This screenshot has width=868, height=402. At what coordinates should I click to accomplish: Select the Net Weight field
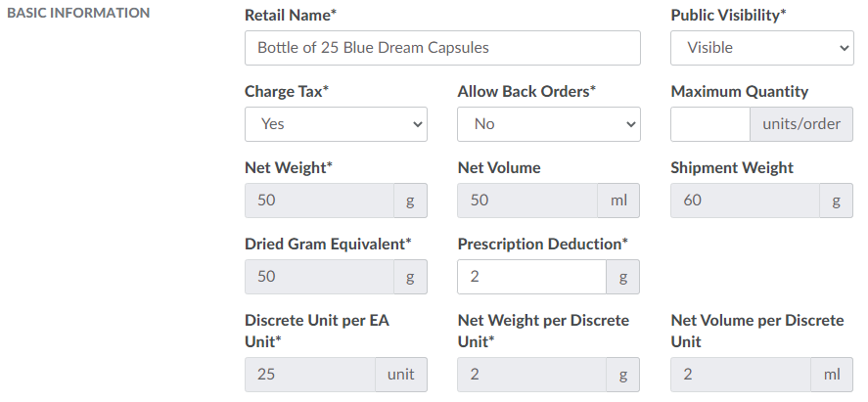(319, 201)
